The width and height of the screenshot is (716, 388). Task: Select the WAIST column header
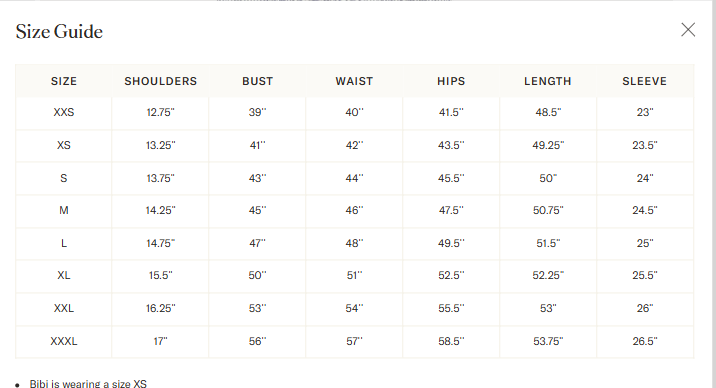[x=354, y=81]
